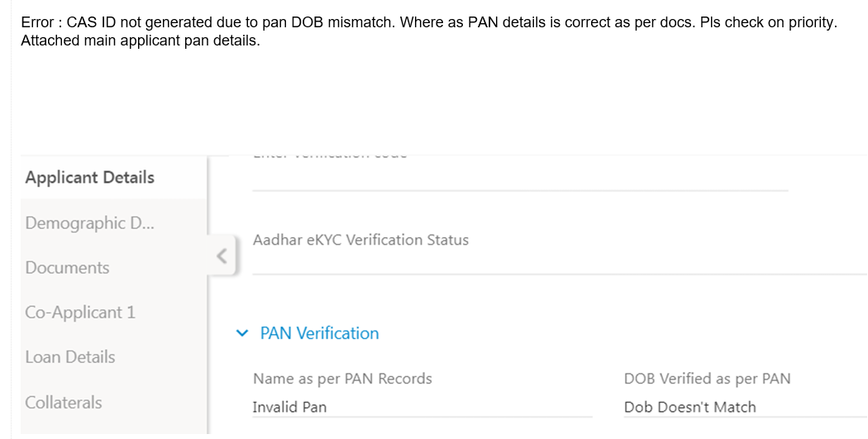This screenshot has width=868, height=439.
Task: Collapse the left sidebar with the arrow handle
Action: (222, 255)
